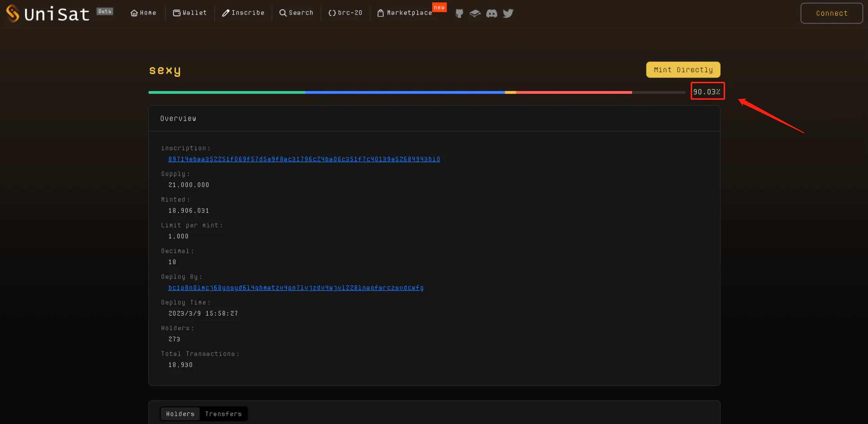
Task: Click the Twitter icon
Action: (x=508, y=13)
